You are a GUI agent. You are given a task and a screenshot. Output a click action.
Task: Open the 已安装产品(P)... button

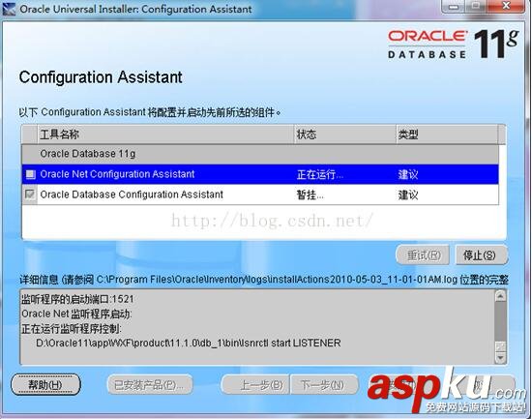[150, 385]
